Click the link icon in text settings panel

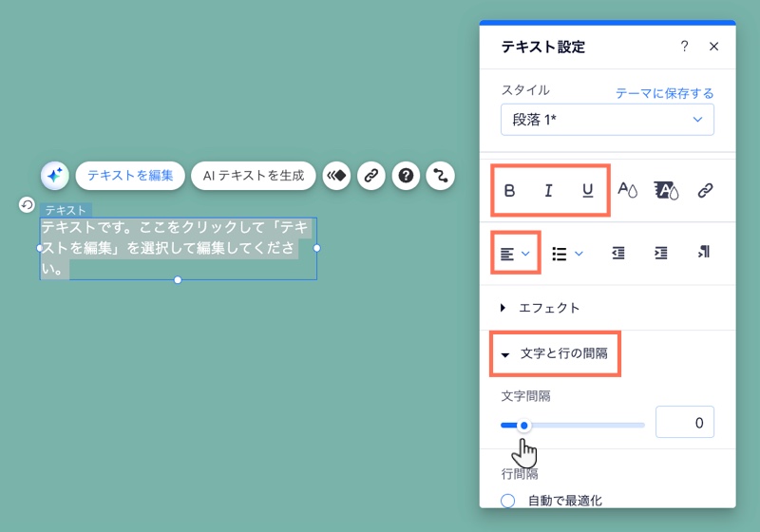(x=705, y=190)
